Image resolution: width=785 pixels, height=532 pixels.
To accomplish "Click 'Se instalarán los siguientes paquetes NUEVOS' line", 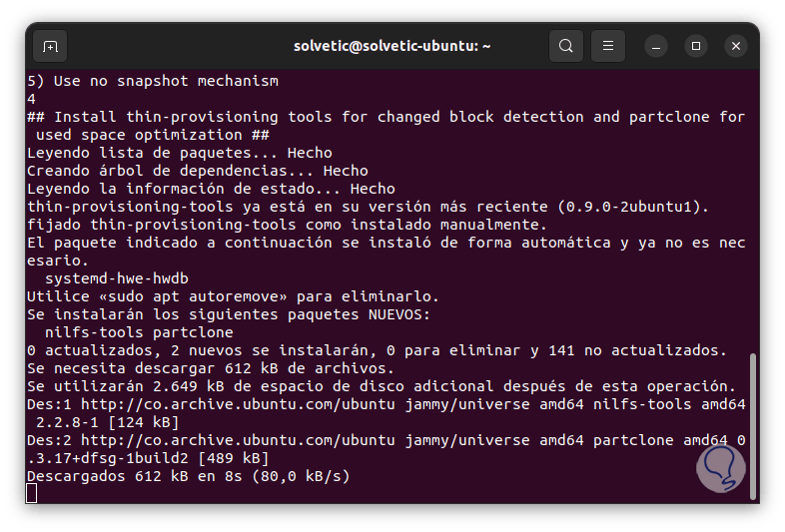I will (x=229, y=314).
